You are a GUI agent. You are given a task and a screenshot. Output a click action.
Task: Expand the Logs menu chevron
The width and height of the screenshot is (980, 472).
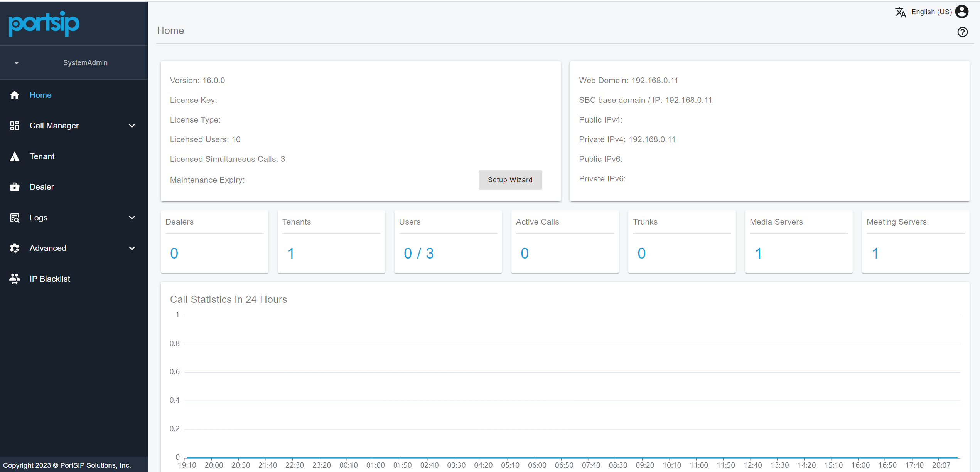132,218
